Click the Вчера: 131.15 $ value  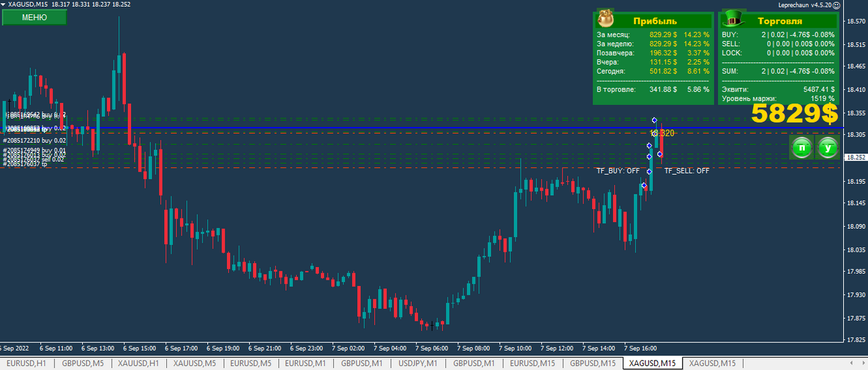point(663,62)
